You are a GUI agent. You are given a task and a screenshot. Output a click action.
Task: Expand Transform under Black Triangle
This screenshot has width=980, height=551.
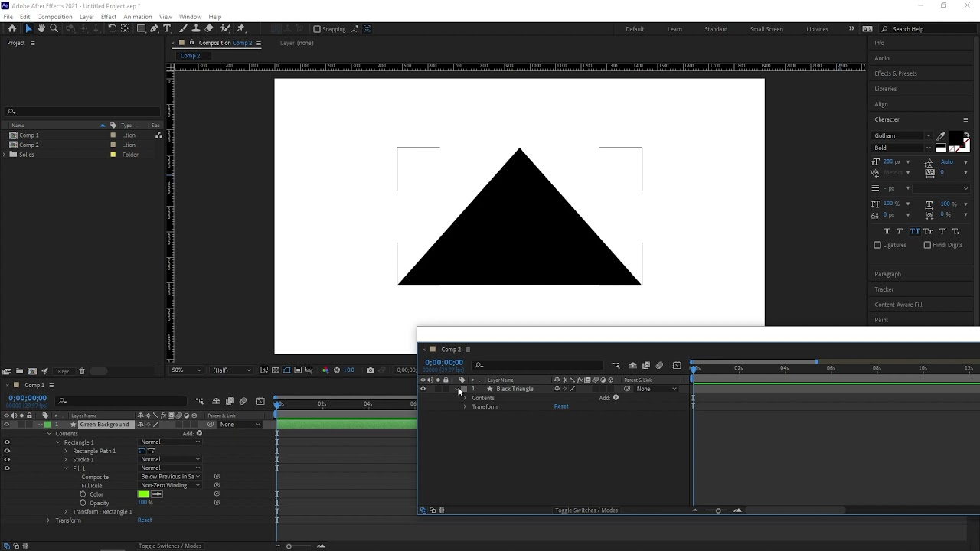[x=465, y=406]
